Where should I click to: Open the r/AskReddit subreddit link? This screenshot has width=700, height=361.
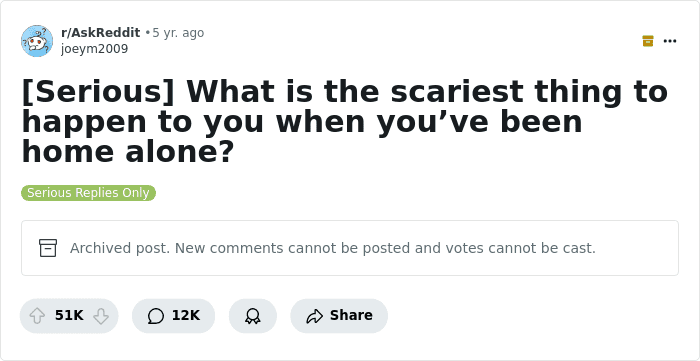pyautogui.click(x=100, y=33)
